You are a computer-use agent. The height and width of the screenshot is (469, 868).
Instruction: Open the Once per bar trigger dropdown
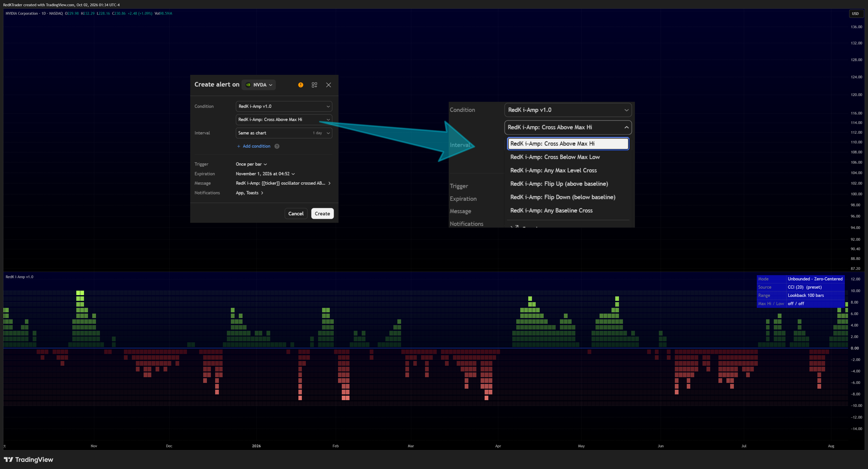point(251,164)
